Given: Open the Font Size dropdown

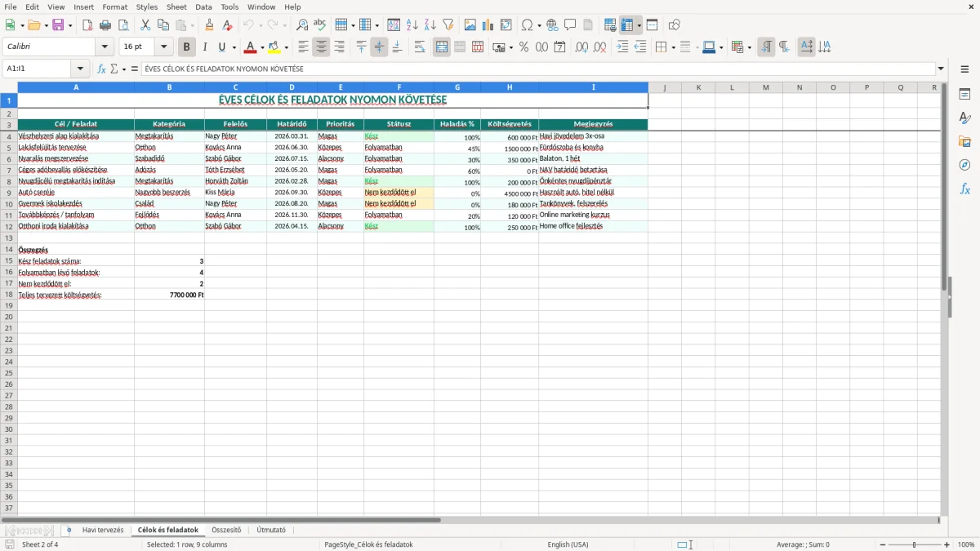Looking at the screenshot, I should coord(164,47).
